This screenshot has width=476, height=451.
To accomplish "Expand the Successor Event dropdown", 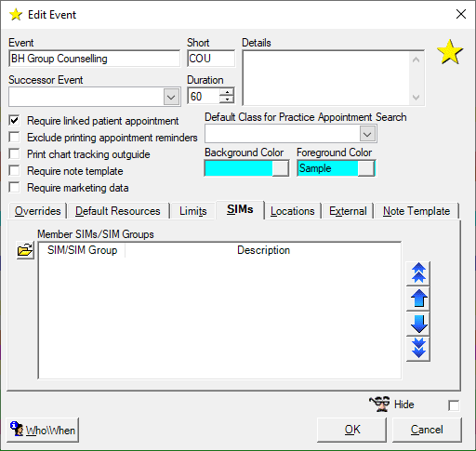I will [x=171, y=97].
